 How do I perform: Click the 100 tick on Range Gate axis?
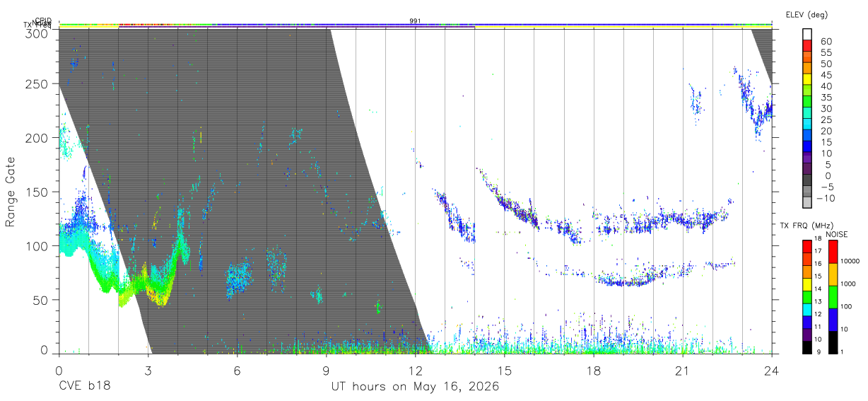tap(37, 245)
